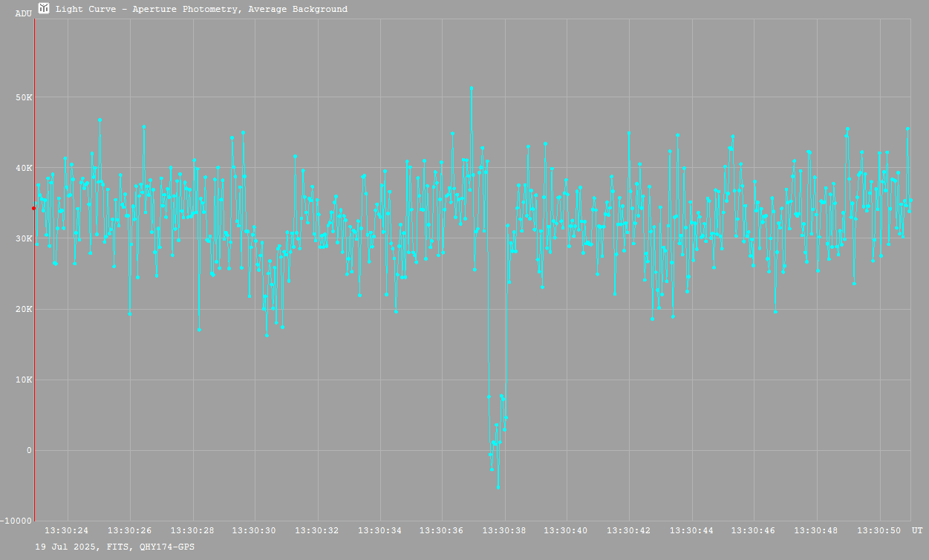Click the 40K y-axis label
Screen dimensions: 929x560
(x=24, y=168)
